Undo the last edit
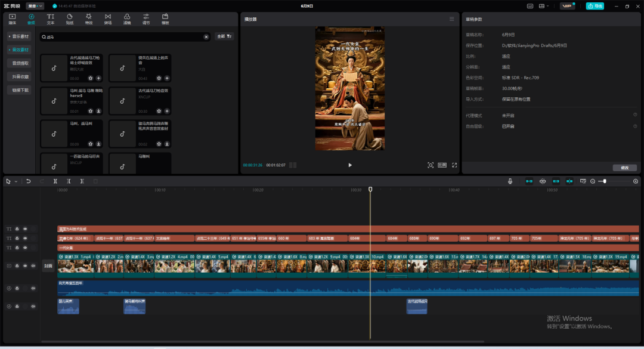644x349 pixels. [29, 181]
